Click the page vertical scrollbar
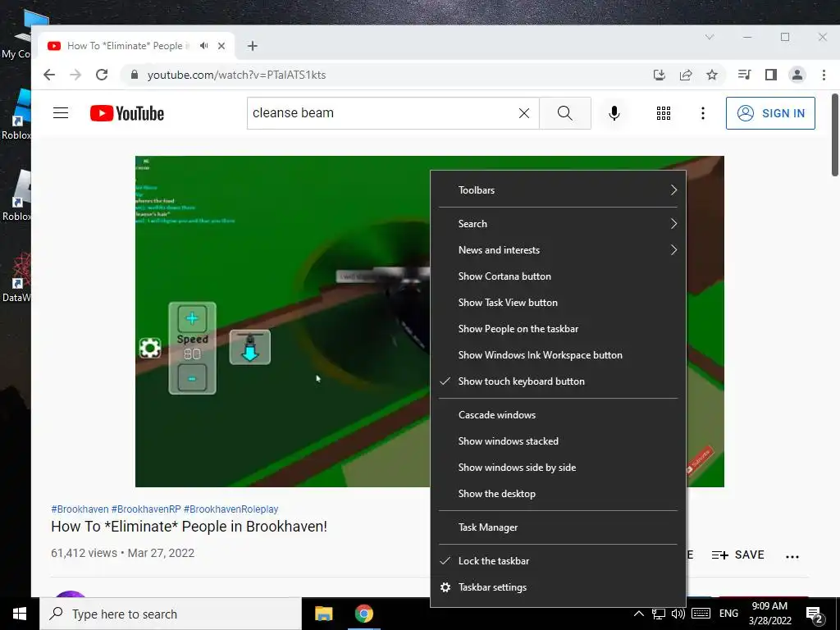 (x=834, y=135)
